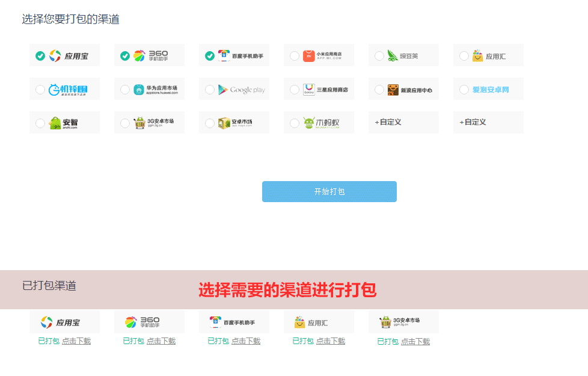Image resolution: width=588 pixels, height=376 pixels.
Task: Uncheck the 360手机助手 channel checkbox
Action: (x=125, y=56)
